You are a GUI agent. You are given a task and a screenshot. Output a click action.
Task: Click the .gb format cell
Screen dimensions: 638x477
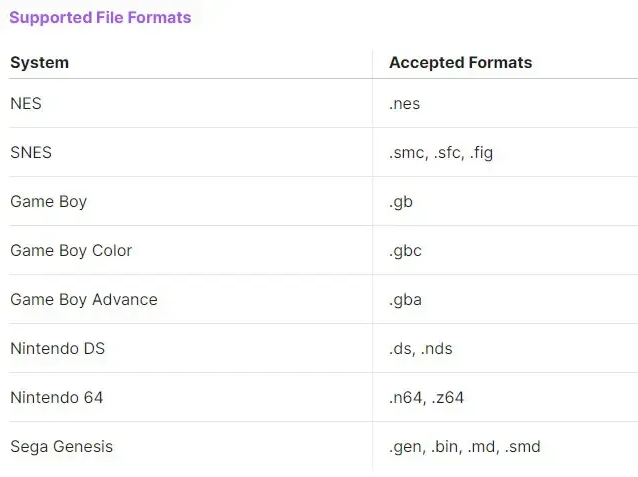point(401,201)
